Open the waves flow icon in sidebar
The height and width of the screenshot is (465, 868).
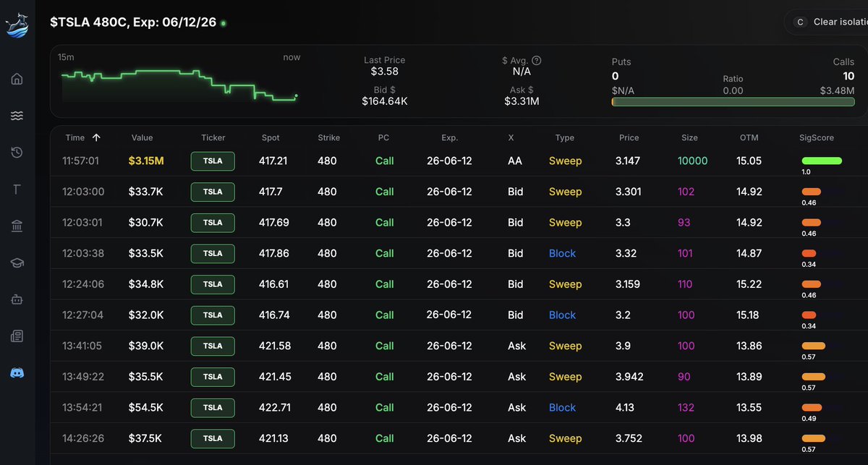point(17,116)
